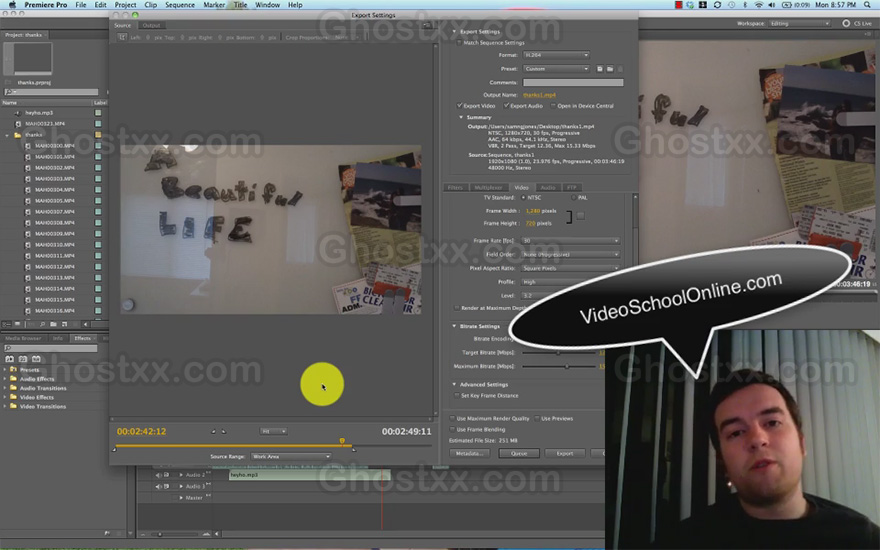Toggle Match Sequence Settings checkbox
Screen dimensions: 880x550
459,43
